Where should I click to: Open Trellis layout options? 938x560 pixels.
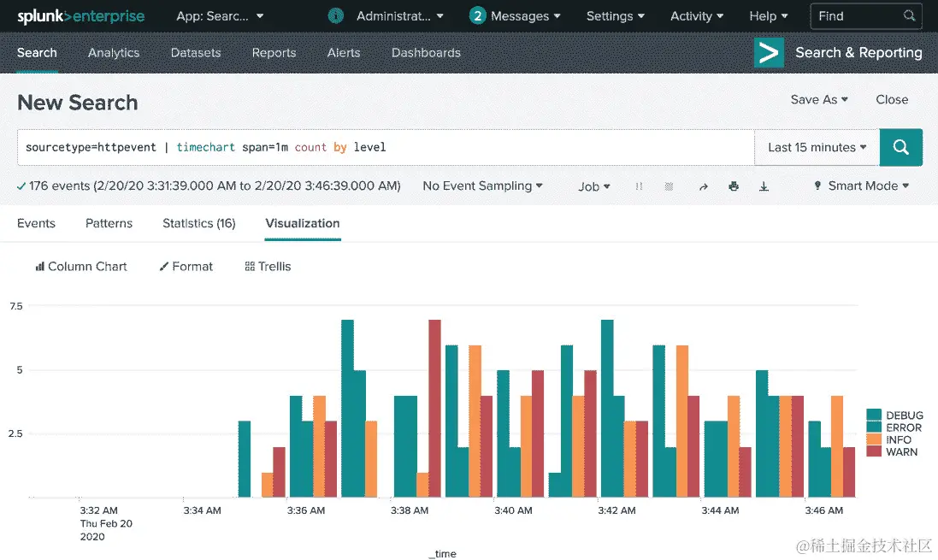[268, 267]
